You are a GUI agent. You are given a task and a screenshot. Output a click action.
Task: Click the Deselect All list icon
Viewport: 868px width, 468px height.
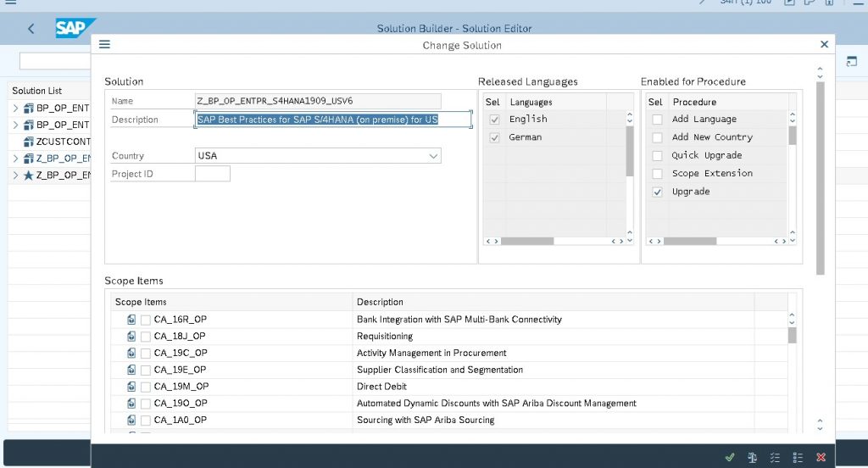798,457
